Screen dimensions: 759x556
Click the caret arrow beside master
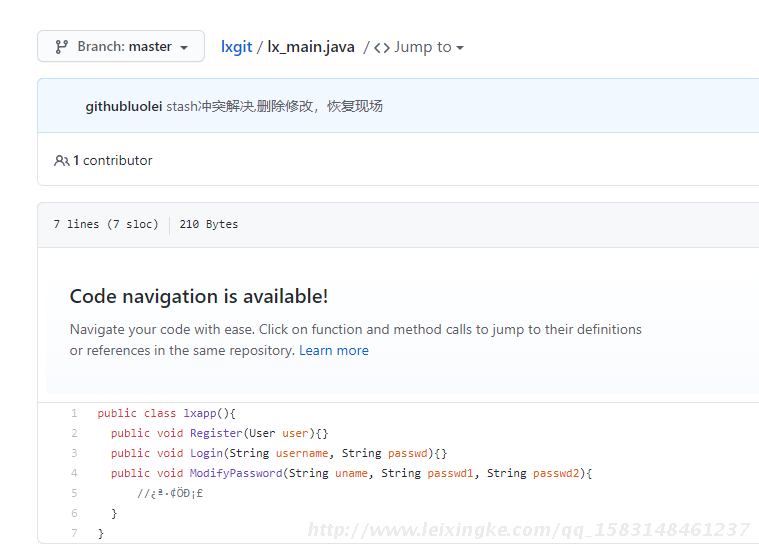(184, 47)
